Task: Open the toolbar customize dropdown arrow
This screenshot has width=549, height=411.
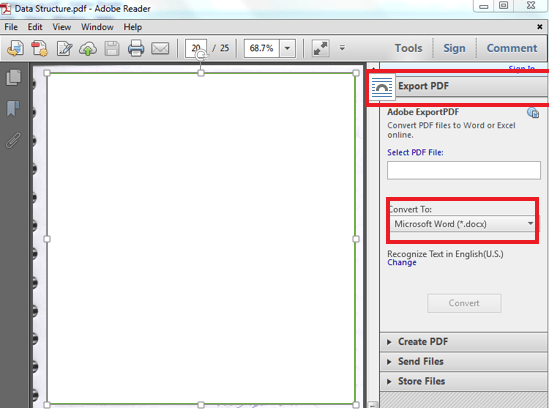Action: click(342, 48)
